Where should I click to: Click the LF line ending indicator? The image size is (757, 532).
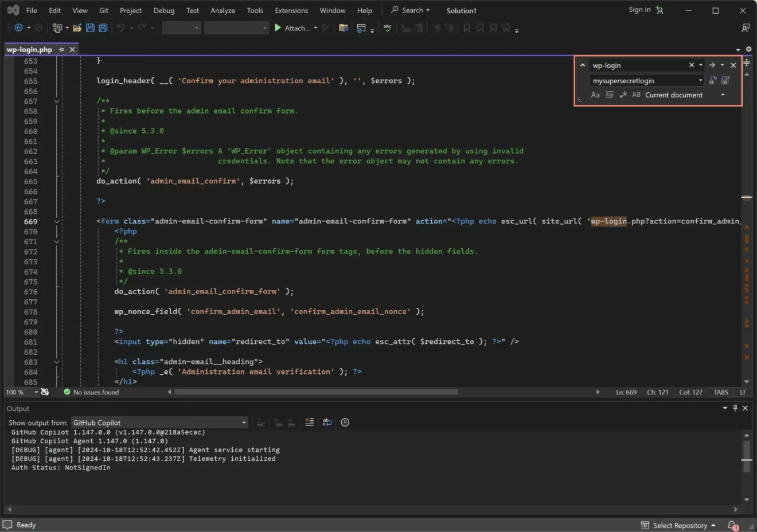[x=743, y=392]
